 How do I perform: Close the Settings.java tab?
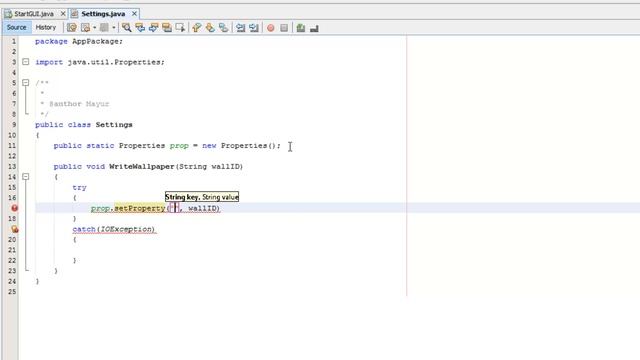coord(134,14)
